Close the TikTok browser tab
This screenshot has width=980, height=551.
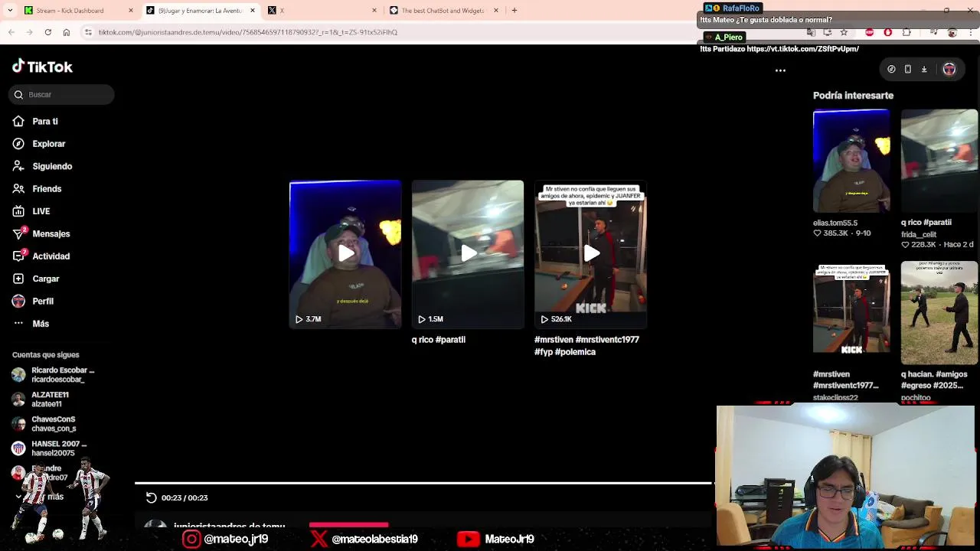[252, 11]
